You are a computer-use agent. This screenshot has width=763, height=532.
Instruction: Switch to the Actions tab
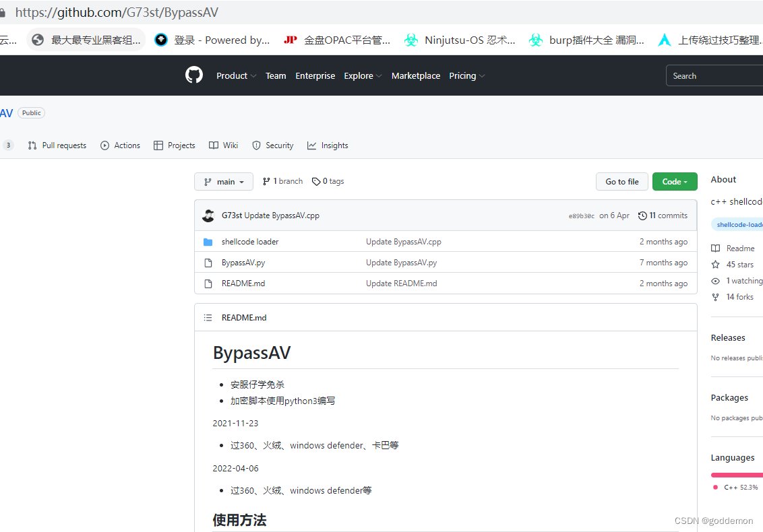120,145
